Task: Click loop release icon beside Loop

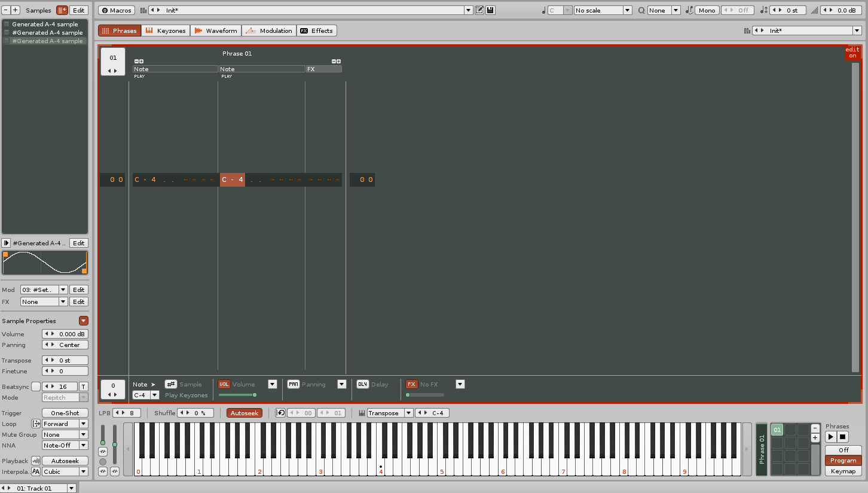Action: tap(36, 424)
